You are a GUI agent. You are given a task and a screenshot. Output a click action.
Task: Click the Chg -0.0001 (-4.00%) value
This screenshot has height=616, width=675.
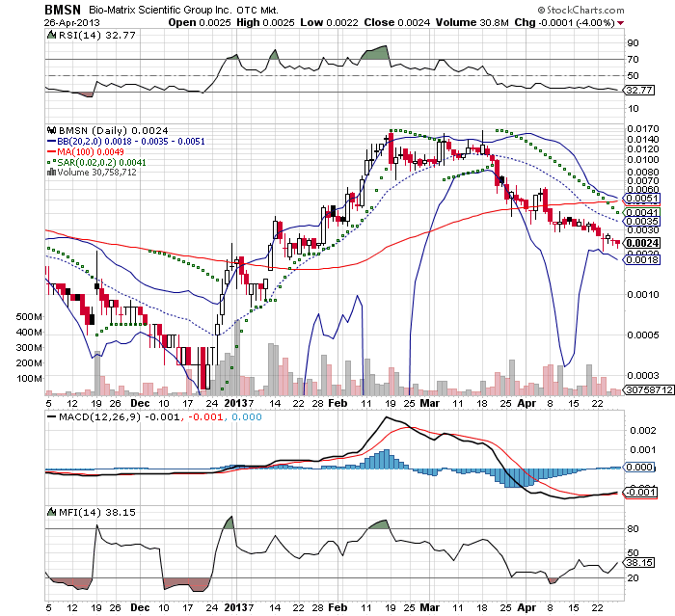564,22
